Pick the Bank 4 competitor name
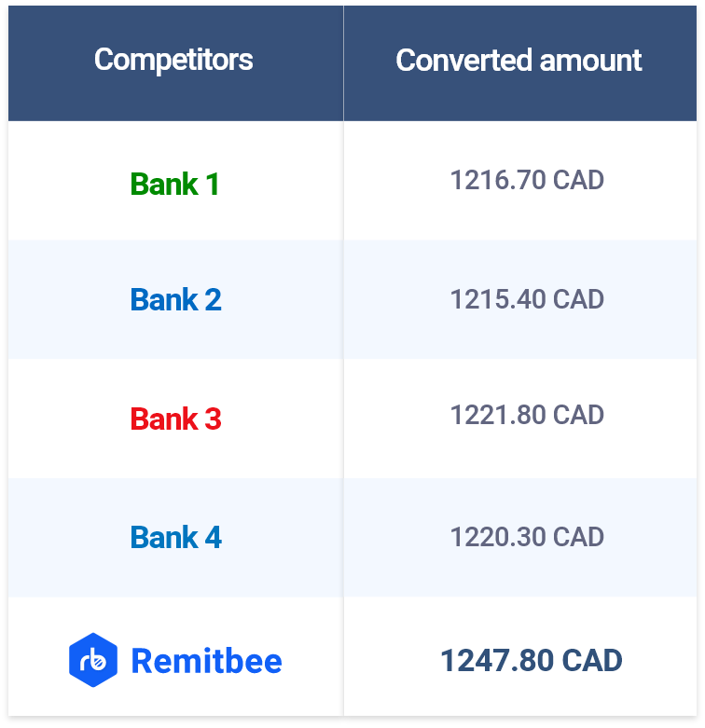 click(x=175, y=538)
